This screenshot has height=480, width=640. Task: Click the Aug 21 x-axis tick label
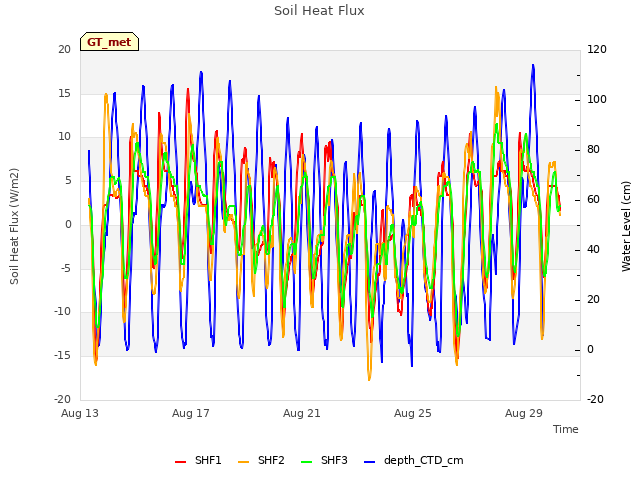(302, 413)
